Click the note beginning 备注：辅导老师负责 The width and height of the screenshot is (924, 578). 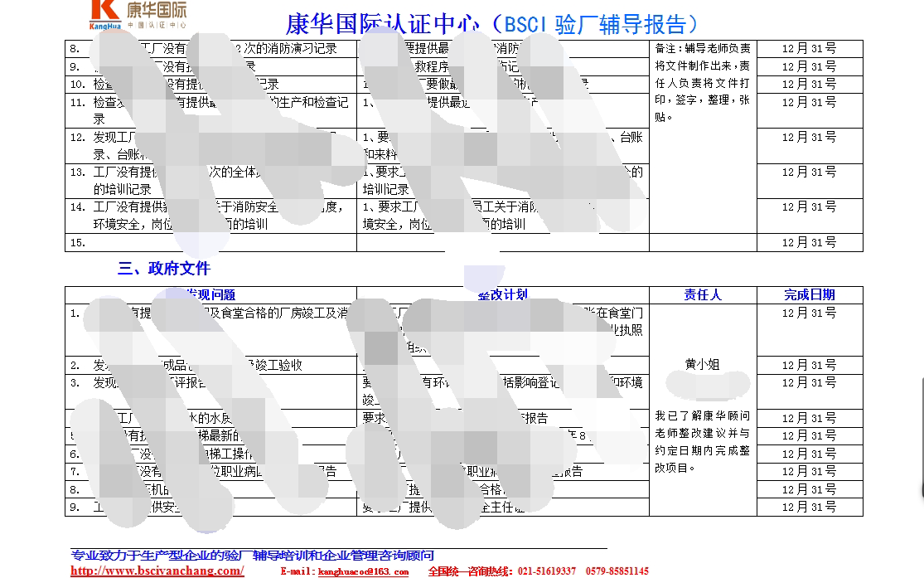pos(703,83)
